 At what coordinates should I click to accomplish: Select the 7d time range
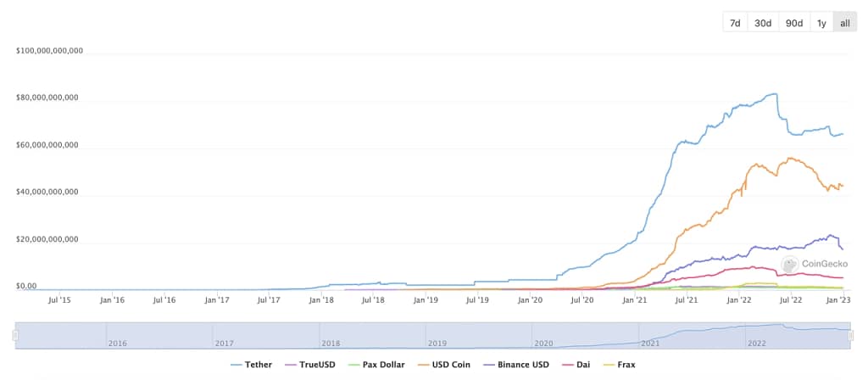[x=735, y=23]
